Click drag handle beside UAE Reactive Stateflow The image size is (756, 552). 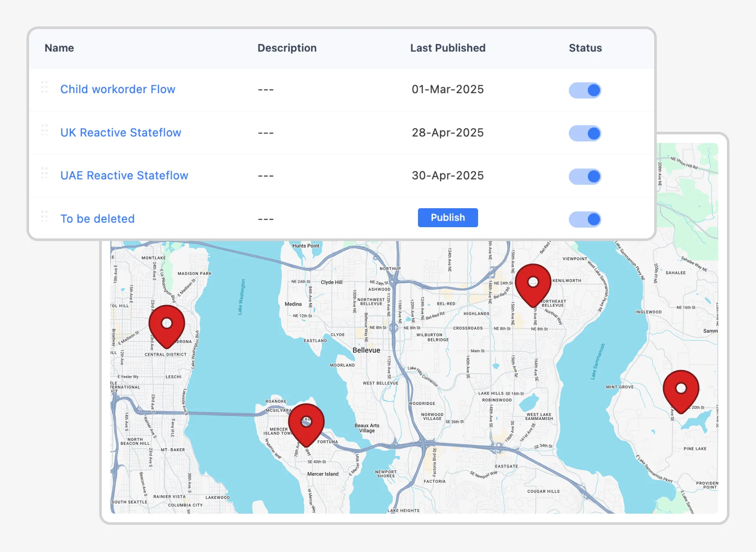(x=44, y=173)
